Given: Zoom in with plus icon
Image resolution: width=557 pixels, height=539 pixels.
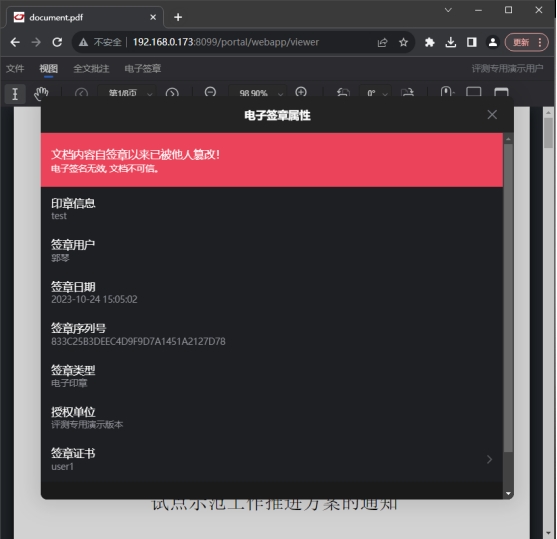Looking at the screenshot, I should coord(301,92).
